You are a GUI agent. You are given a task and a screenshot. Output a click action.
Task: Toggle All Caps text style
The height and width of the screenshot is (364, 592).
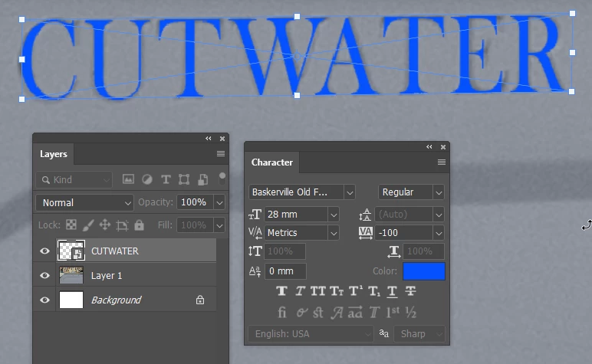coord(318,291)
